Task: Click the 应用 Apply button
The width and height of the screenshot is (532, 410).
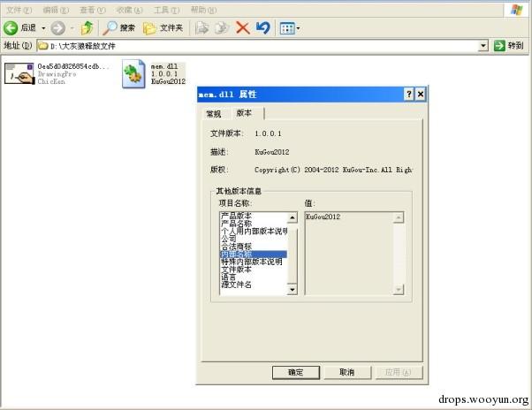Action: [x=399, y=372]
